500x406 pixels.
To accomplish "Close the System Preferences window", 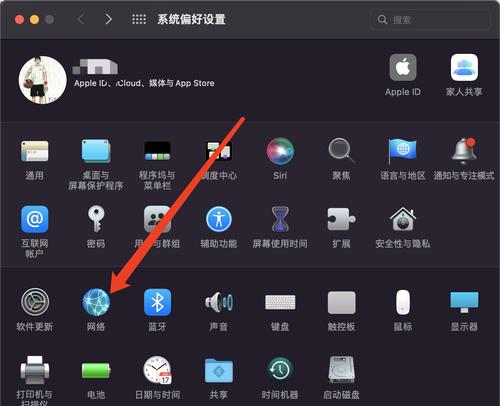I will (x=20, y=20).
